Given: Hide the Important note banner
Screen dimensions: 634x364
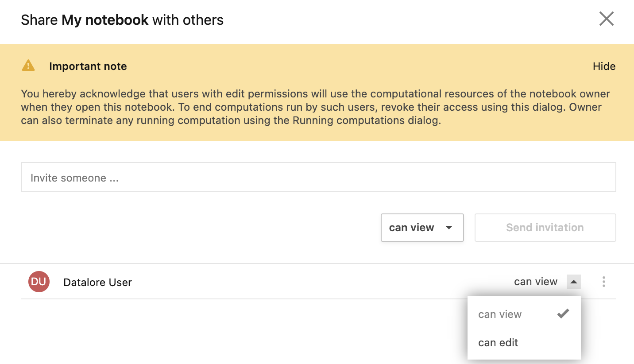Looking at the screenshot, I should tap(604, 66).
